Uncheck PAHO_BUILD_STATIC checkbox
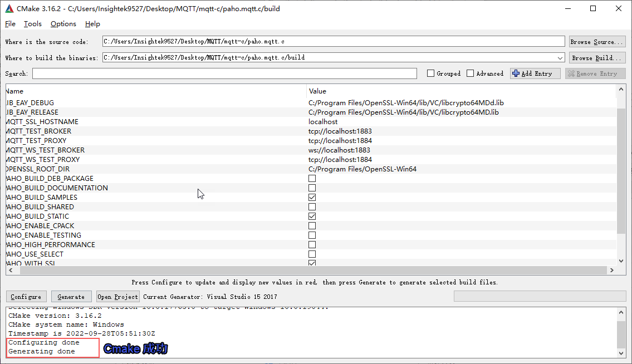 (x=312, y=217)
